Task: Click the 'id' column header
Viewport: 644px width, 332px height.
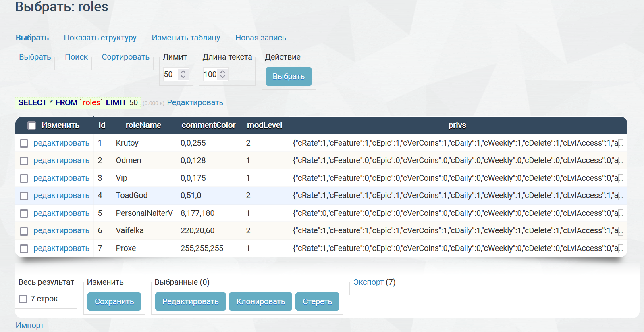Action: [x=102, y=125]
